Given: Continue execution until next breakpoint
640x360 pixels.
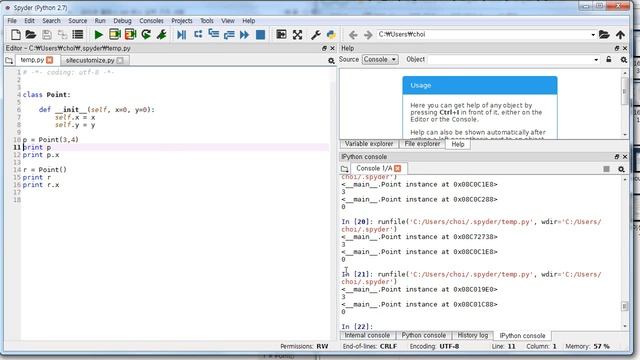Looking at the screenshot, I should pos(244,35).
